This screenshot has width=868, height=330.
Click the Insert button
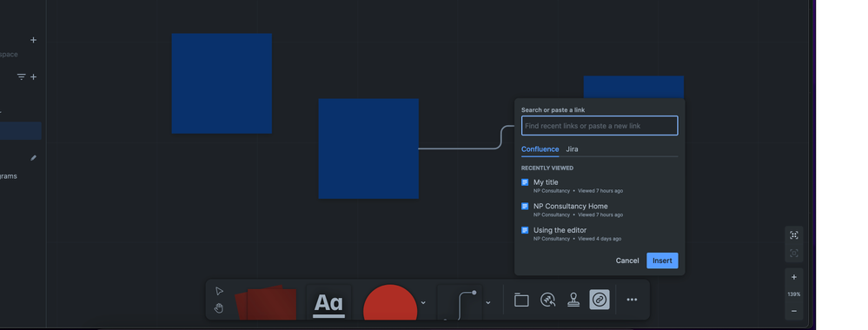[662, 261]
